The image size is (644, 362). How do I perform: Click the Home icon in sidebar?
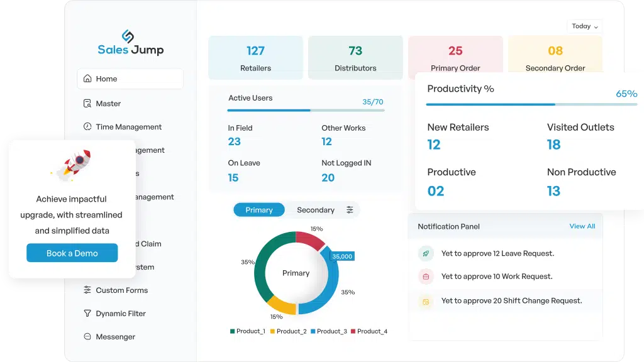[x=87, y=79]
